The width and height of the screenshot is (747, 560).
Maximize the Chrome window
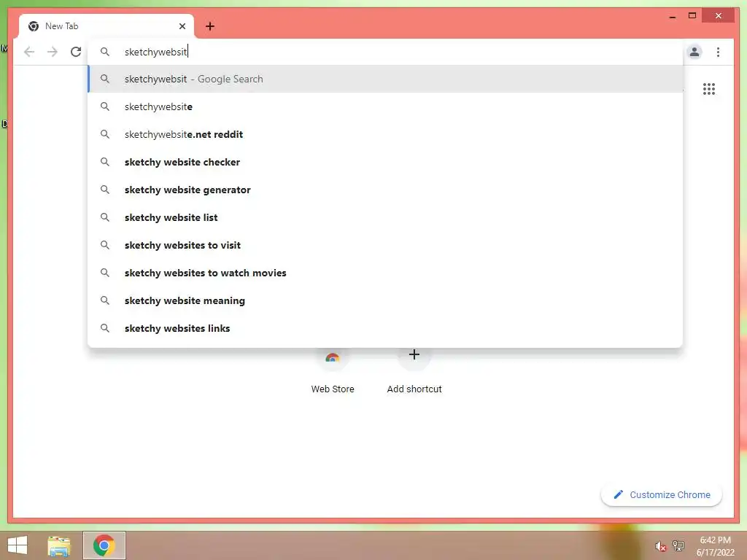tap(692, 16)
